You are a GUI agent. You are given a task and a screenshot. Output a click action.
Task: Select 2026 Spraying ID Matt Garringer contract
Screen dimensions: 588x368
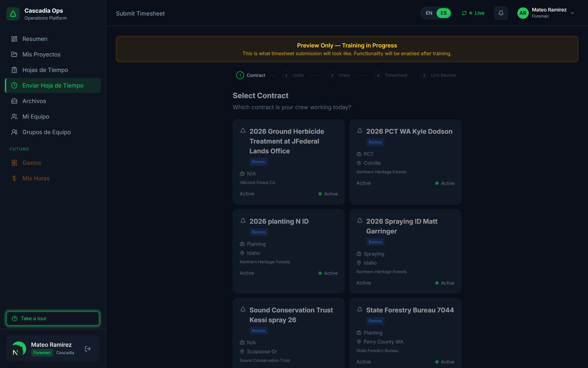coord(405,251)
